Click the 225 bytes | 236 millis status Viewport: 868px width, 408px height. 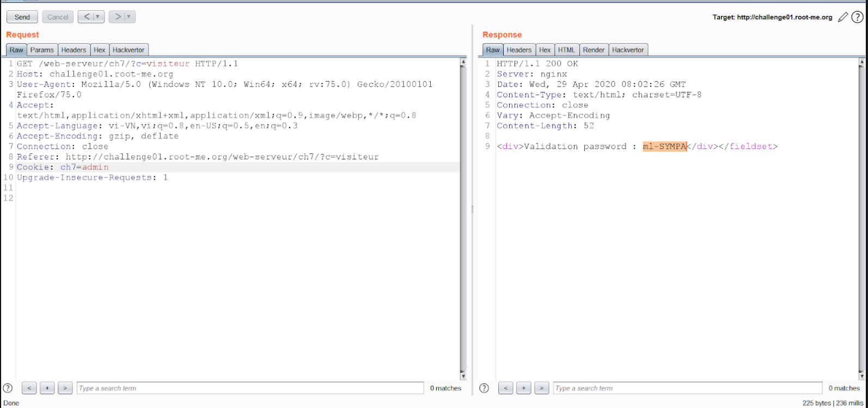click(x=833, y=403)
